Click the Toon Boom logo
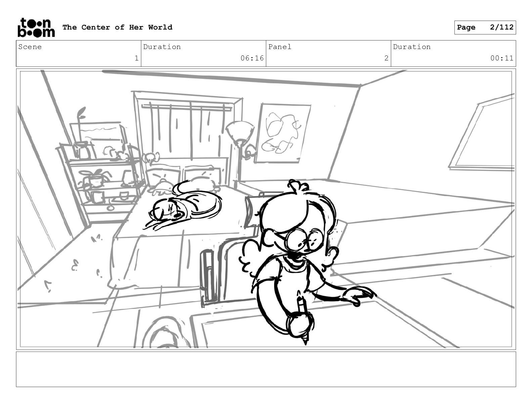 tap(36, 28)
